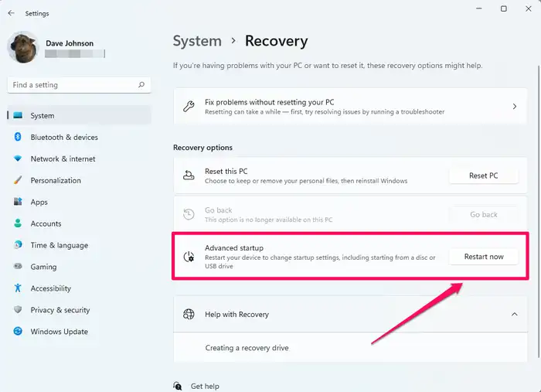Select the Personalization brush icon

coord(17,181)
